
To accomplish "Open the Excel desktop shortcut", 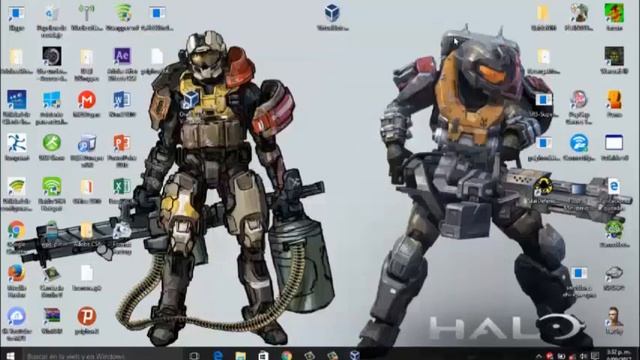I will (122, 186).
